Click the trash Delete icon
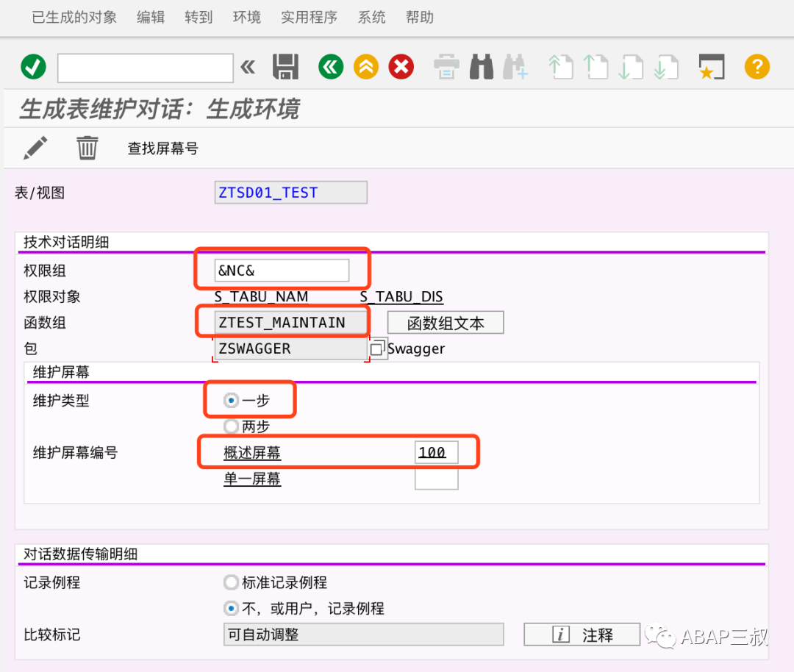Viewport: 794px width, 672px height. 87,148
